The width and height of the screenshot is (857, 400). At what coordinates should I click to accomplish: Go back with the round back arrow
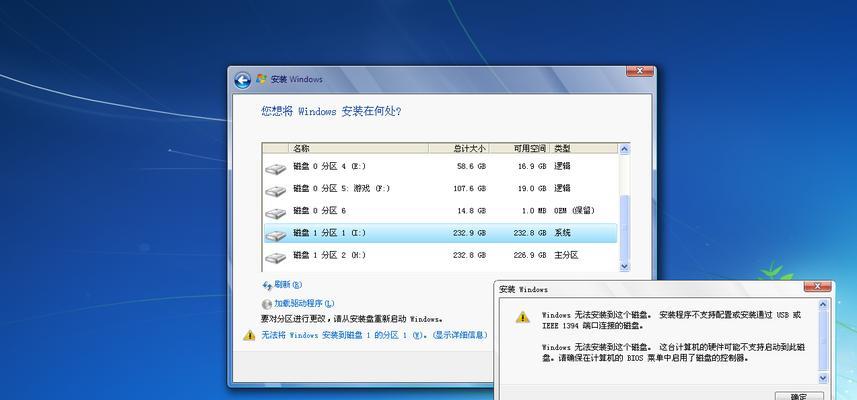[x=242, y=80]
